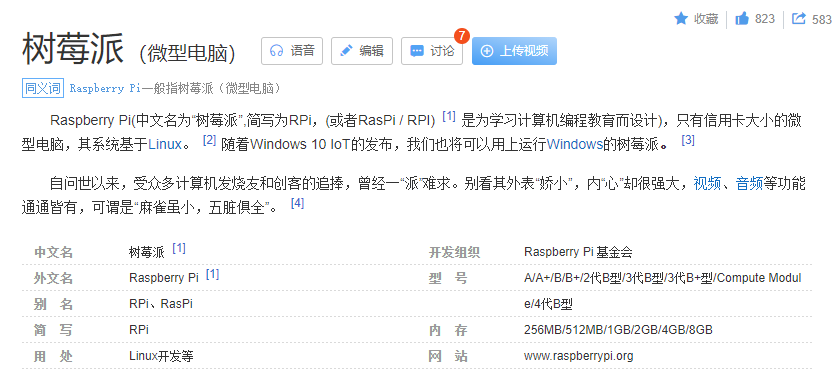
Task: Click the Linux开发等 usage value
Action: (x=161, y=356)
